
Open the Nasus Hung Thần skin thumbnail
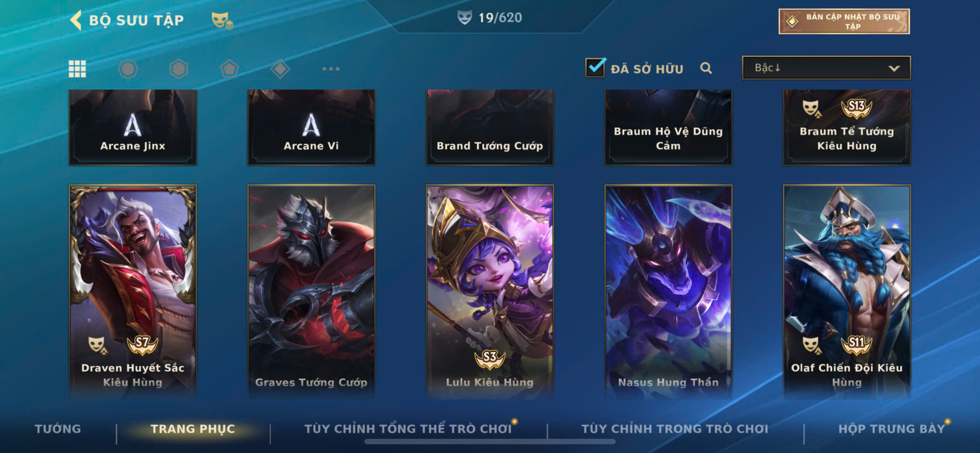point(668,291)
